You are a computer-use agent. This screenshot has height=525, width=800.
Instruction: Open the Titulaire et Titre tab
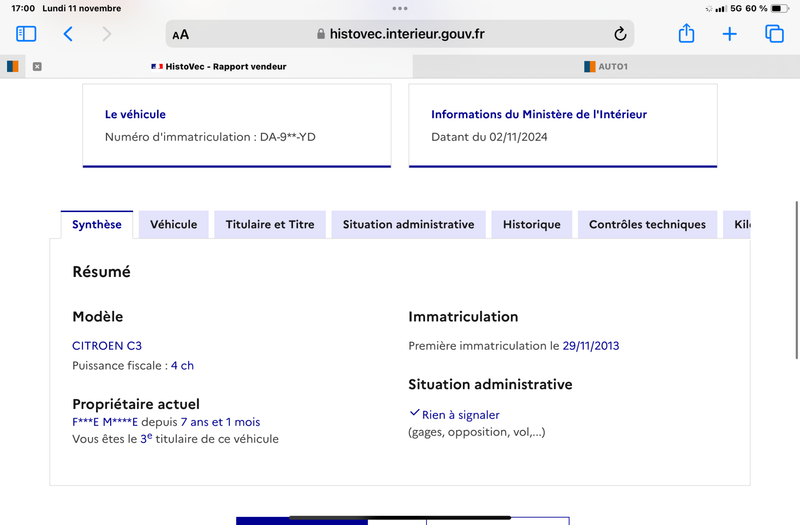point(270,224)
